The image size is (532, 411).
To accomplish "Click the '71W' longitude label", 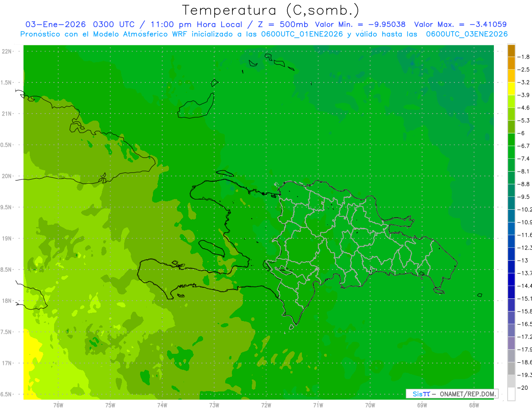I will pos(318,405).
